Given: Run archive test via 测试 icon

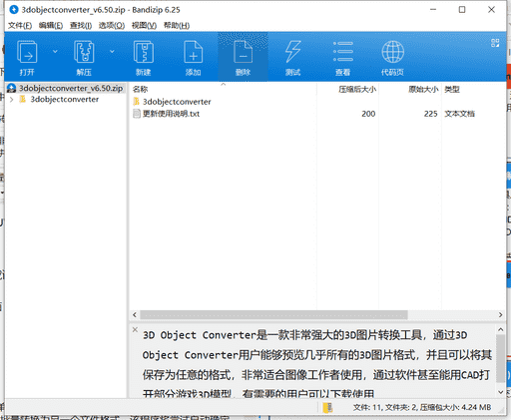Looking at the screenshot, I should click(292, 57).
